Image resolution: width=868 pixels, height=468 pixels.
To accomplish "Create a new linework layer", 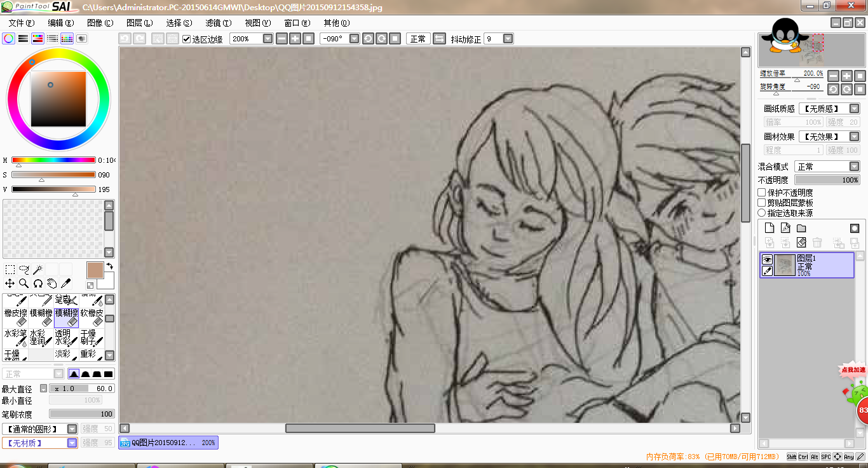I will tap(785, 228).
